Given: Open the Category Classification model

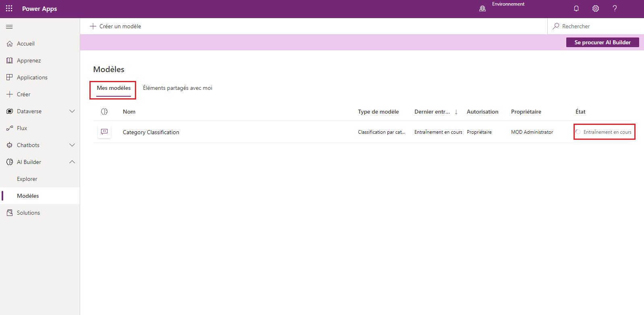Looking at the screenshot, I should point(151,132).
